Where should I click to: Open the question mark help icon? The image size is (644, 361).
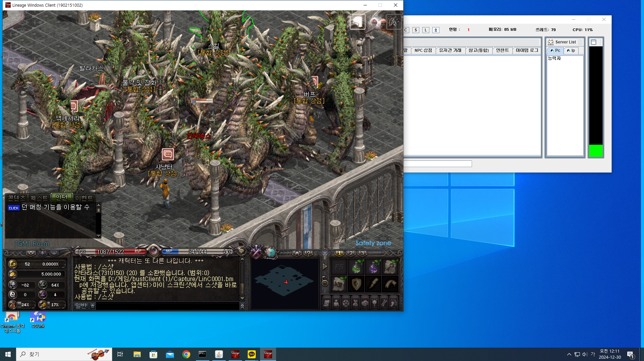pos(309,253)
